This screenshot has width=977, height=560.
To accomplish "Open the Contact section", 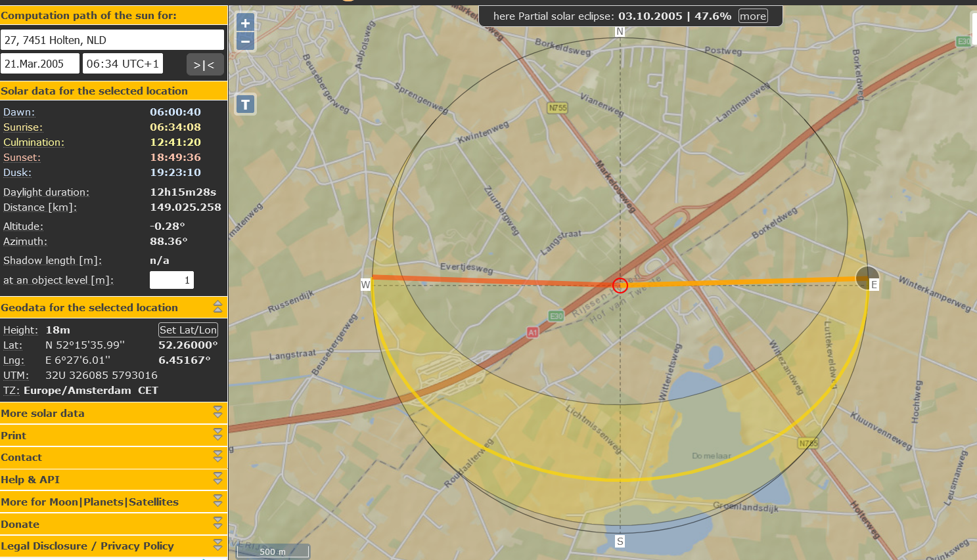I will (217, 457).
